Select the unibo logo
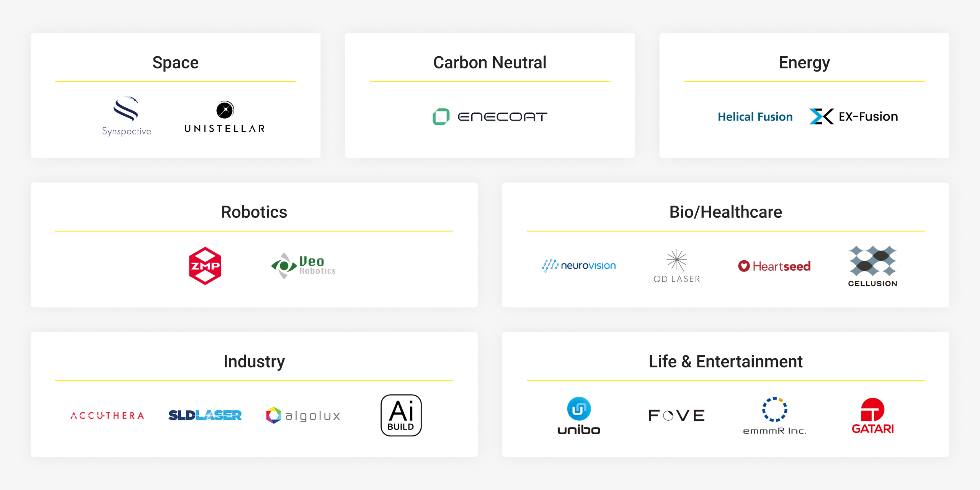The width and height of the screenshot is (980, 490). (x=578, y=415)
